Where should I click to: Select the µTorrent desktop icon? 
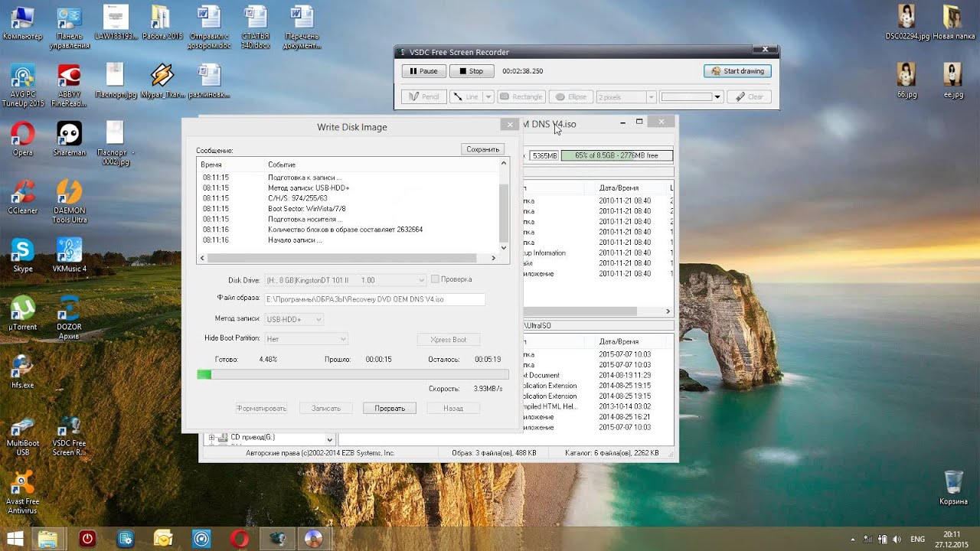pos(22,313)
